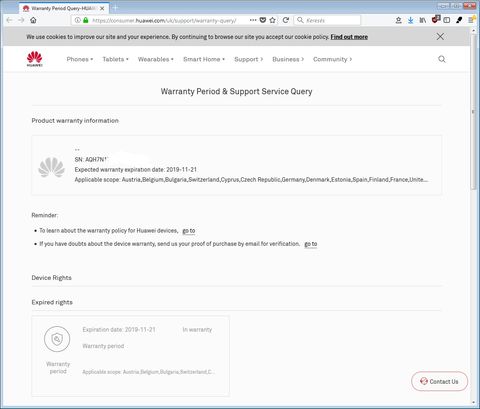The height and width of the screenshot is (409, 480).
Task: Dismiss the cookie notice with X
Action: click(x=440, y=37)
